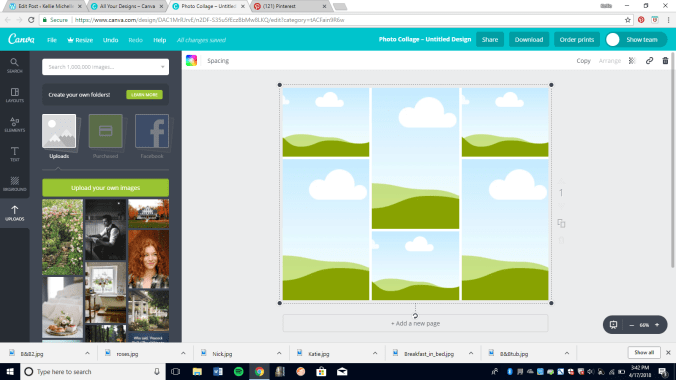This screenshot has width=676, height=380.
Task: Click the Share button
Action: (490, 39)
